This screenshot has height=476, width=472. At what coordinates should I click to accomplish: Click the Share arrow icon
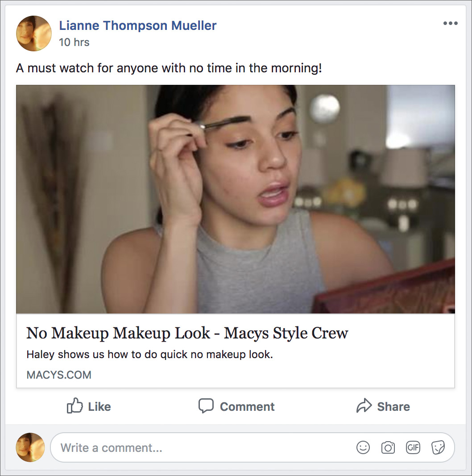coord(364,406)
